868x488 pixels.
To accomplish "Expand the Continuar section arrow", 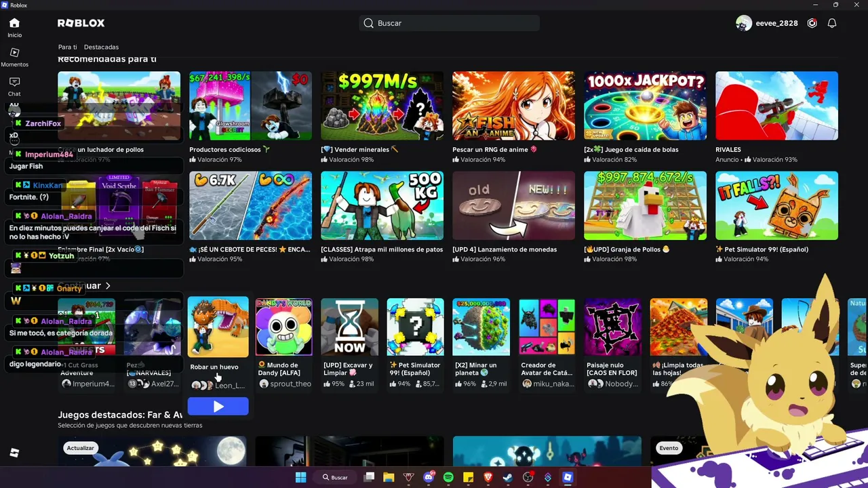I will pyautogui.click(x=108, y=286).
